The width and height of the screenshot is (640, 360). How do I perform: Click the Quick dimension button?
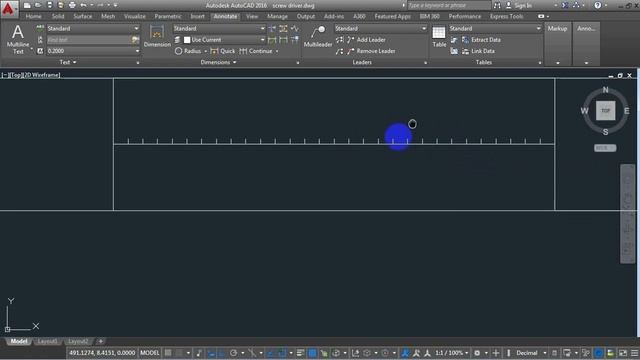222,51
